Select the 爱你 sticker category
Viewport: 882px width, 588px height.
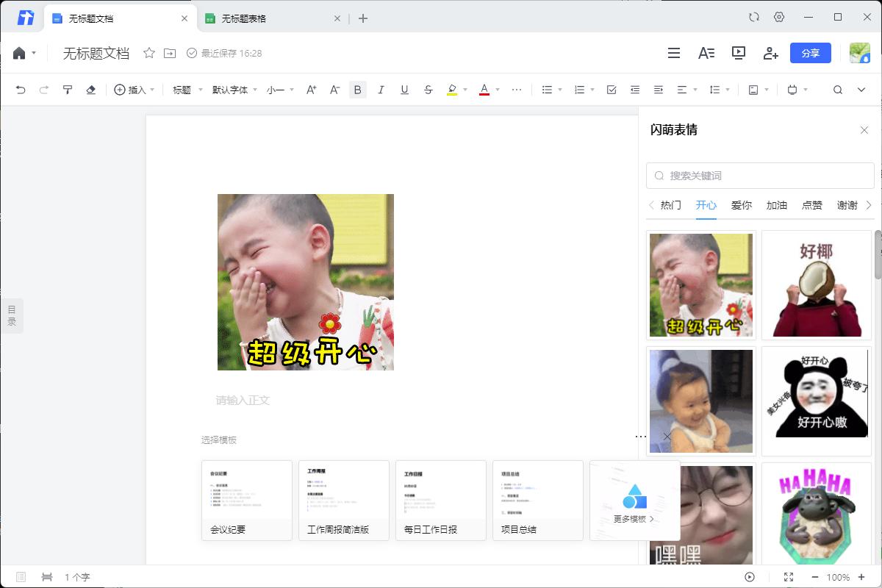[x=741, y=205]
